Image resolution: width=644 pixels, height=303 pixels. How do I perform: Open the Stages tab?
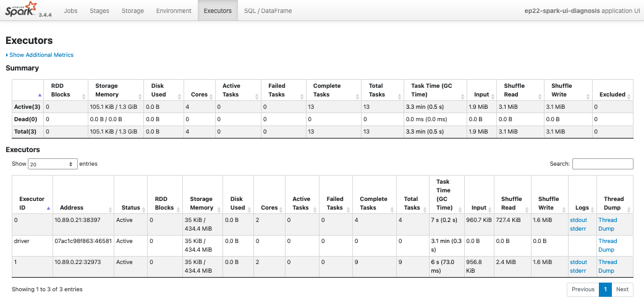click(100, 11)
